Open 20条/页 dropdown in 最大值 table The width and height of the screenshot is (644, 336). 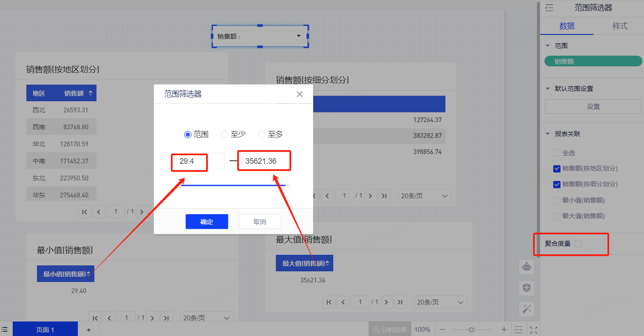(x=440, y=302)
